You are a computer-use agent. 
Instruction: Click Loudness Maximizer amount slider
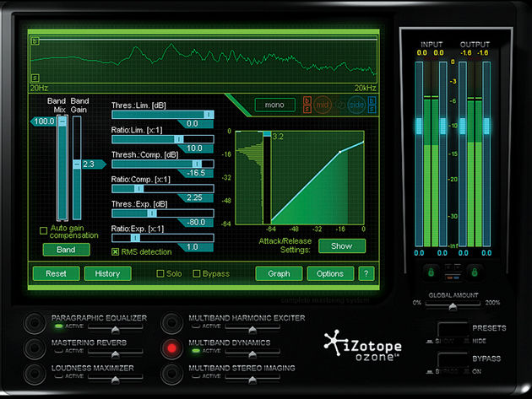coord(116,379)
